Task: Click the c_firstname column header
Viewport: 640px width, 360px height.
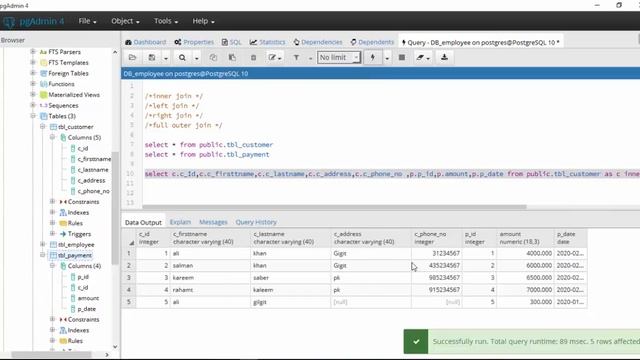Action: click(x=210, y=238)
